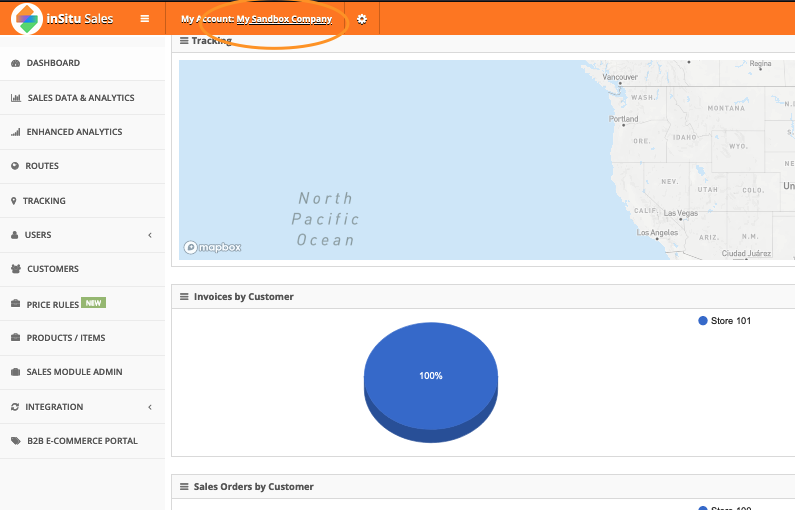The height and width of the screenshot is (510, 795).
Task: Click the Sales Orders by Customer panel icon
Action: (x=184, y=487)
